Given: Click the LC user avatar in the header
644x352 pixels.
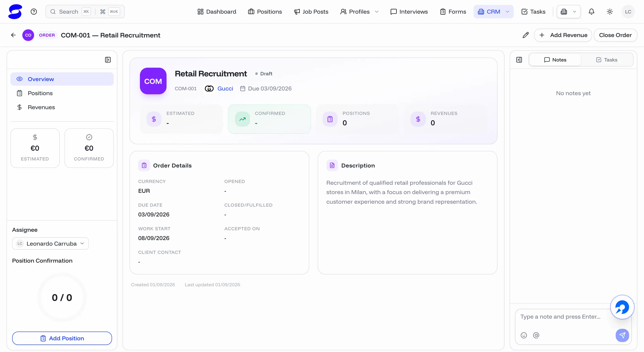Looking at the screenshot, I should (x=628, y=11).
